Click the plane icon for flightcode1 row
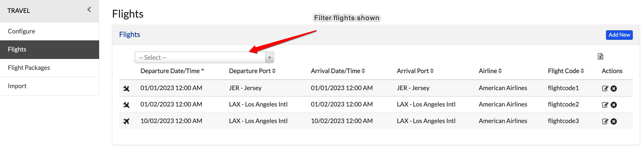 tap(126, 88)
